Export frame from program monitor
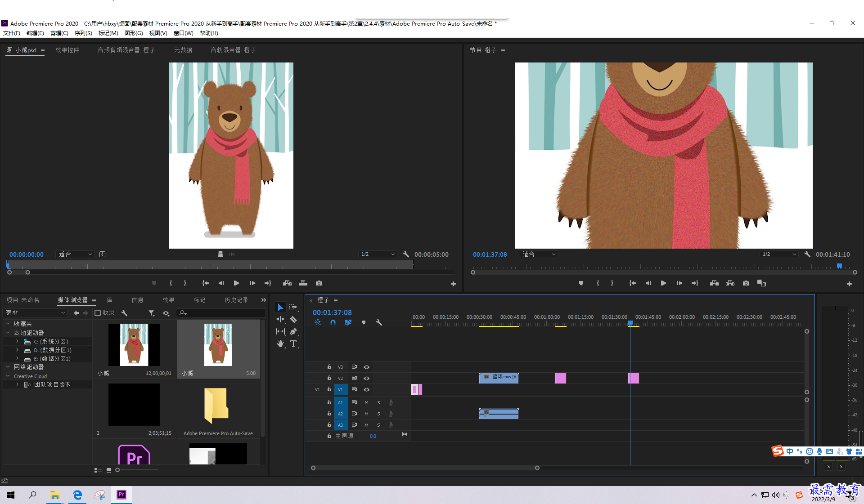864x504 pixels. tap(746, 283)
